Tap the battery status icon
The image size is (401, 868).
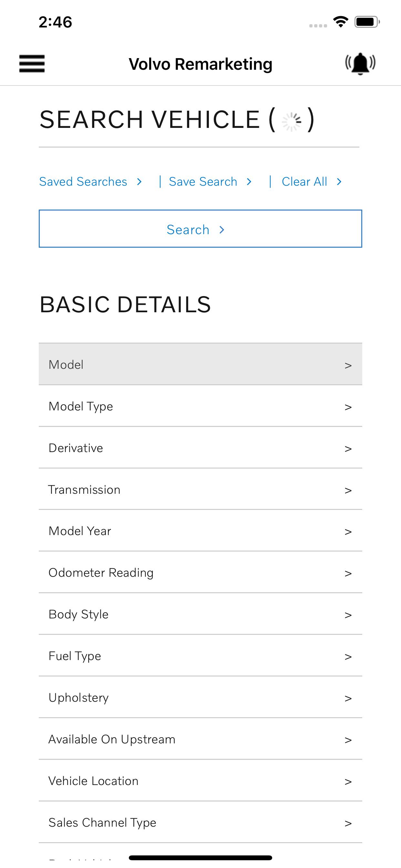tap(367, 22)
